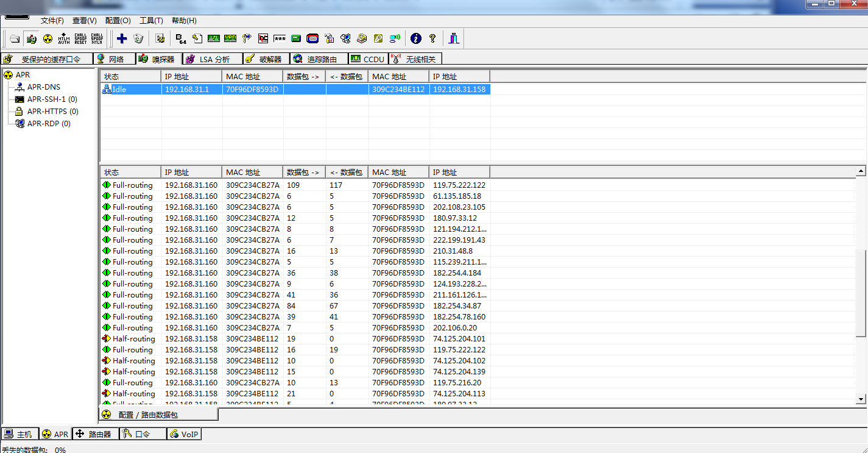Click the recycle bin Remove from list icon
This screenshot has width=868, height=453.
[138, 39]
